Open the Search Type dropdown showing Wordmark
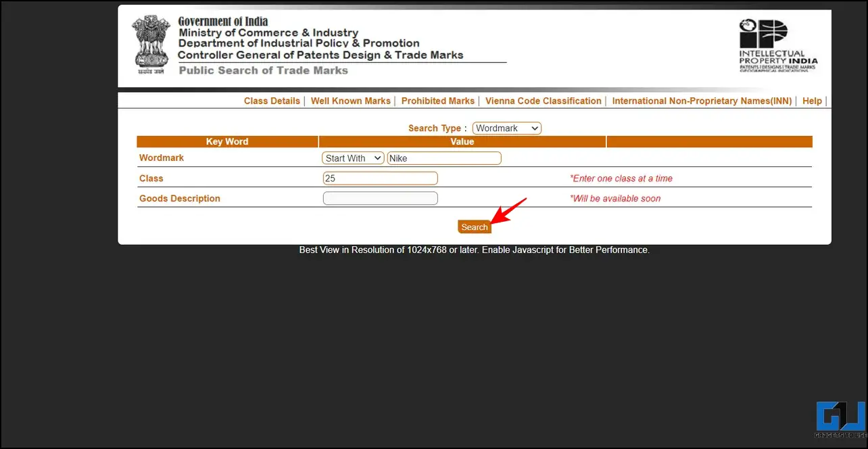 [x=506, y=128]
